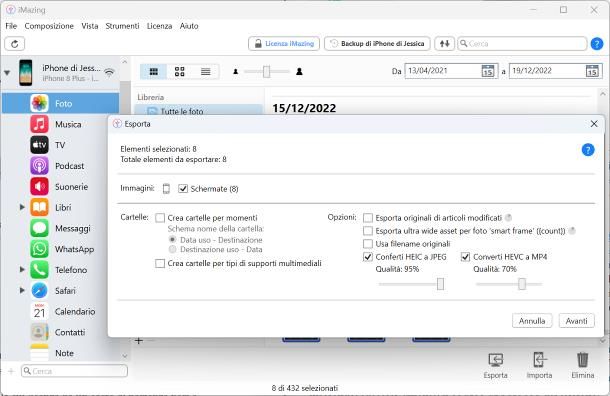The height and width of the screenshot is (396, 610).
Task: Open the Foto section in sidebar
Action: 60,103
